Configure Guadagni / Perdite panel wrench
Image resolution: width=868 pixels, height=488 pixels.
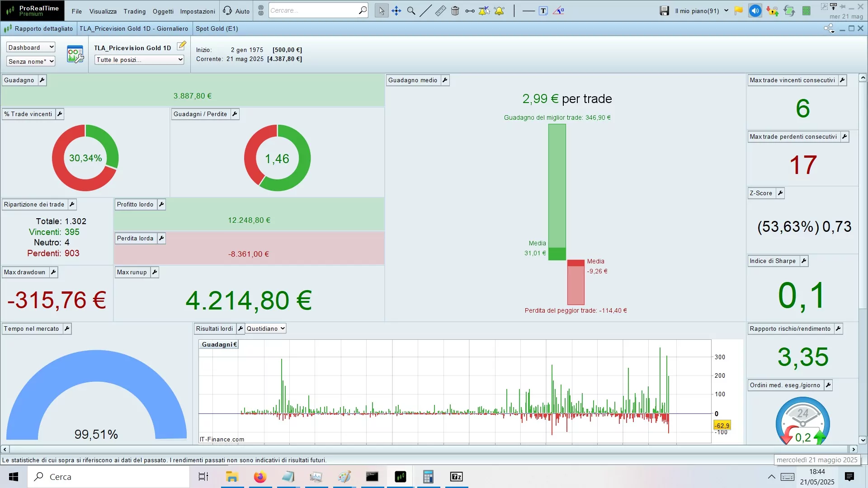[235, 114]
